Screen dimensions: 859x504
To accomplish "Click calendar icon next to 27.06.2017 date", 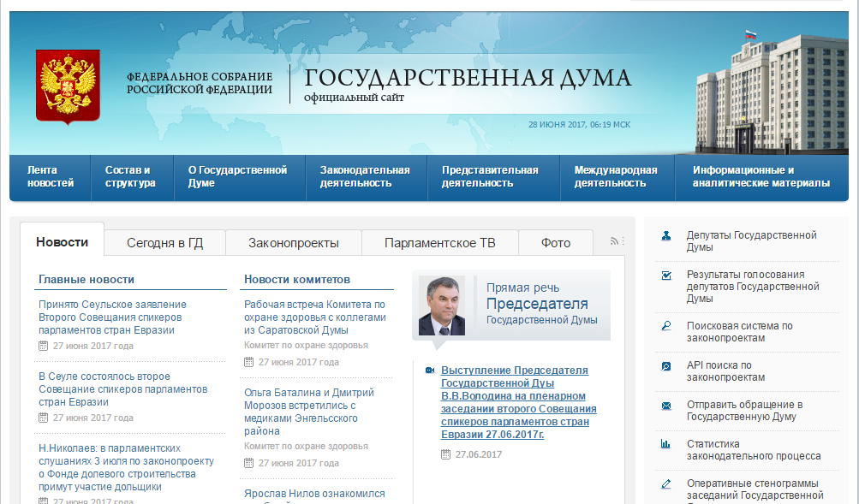I will [x=446, y=454].
